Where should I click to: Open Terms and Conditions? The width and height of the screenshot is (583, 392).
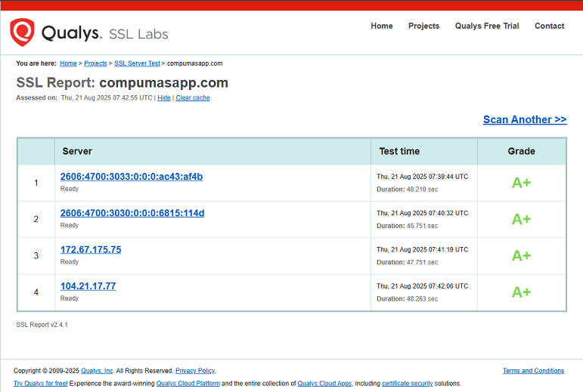(533, 371)
